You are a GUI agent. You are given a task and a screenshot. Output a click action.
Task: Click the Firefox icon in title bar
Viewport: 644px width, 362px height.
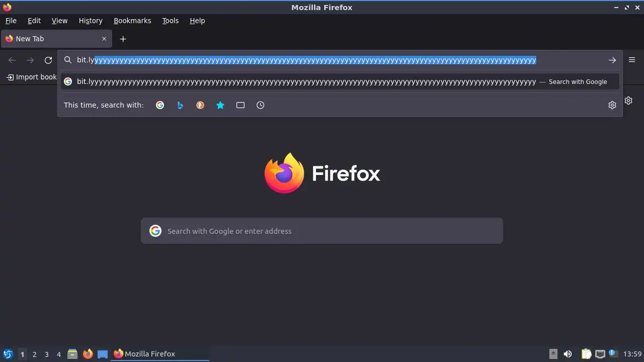click(7, 7)
